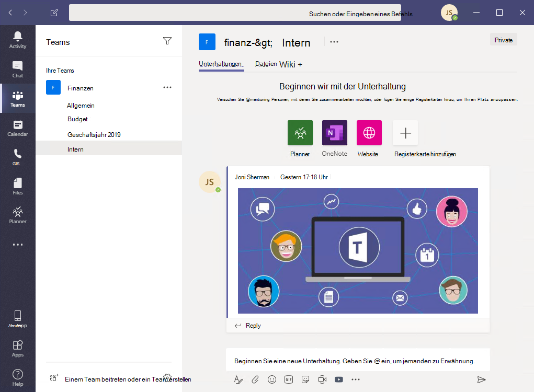Screen dimensions: 534x392
Task: Send the message
Action: (x=481, y=379)
